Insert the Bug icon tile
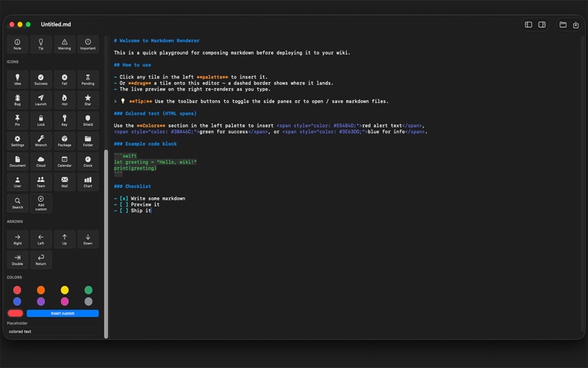The width and height of the screenshot is (588, 368). click(17, 100)
